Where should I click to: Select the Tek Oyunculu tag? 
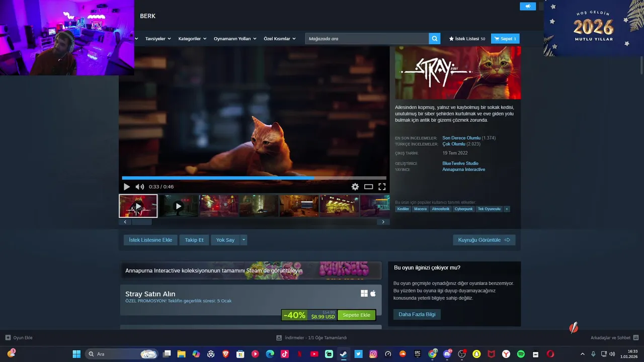[x=489, y=209]
